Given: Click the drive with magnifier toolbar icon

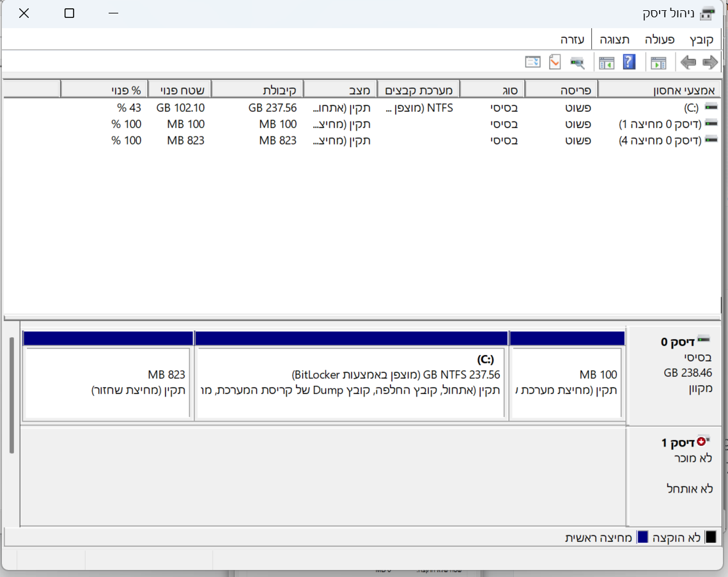Looking at the screenshot, I should tap(577, 62).
